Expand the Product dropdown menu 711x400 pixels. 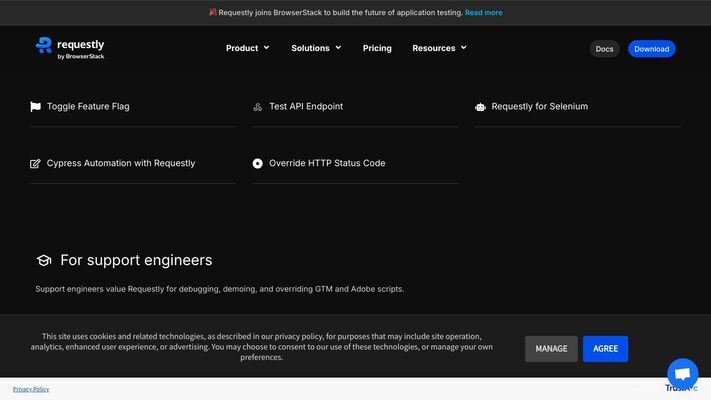coord(247,48)
